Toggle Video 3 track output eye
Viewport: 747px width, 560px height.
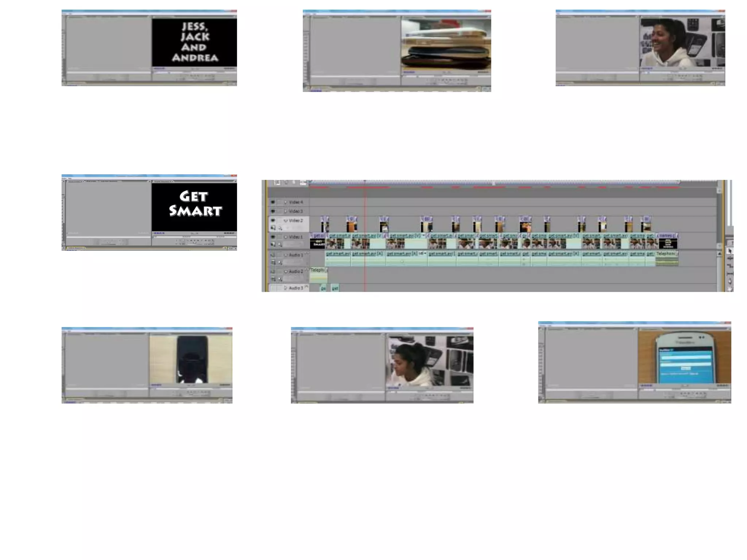tap(273, 211)
